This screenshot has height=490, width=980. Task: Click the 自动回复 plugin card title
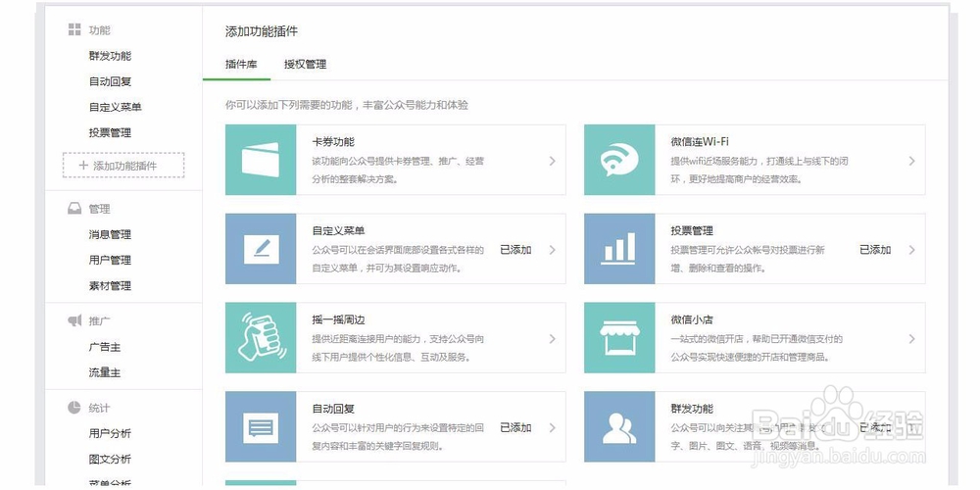pyautogui.click(x=333, y=409)
